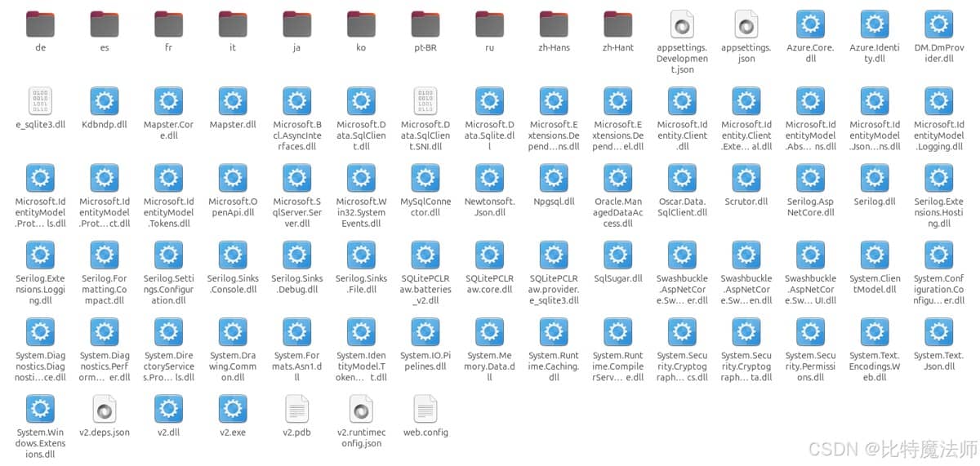This screenshot has width=980, height=466.
Task: Select v2.runtimeconfig.json file icon
Action: 361,409
